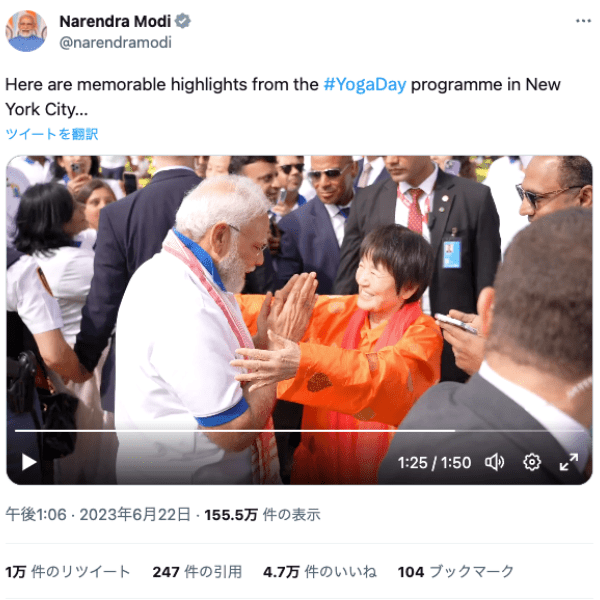Image resolution: width=600 pixels, height=600 pixels.
Task: Click the 1:25 / 1:50 time display
Action: [x=434, y=463]
